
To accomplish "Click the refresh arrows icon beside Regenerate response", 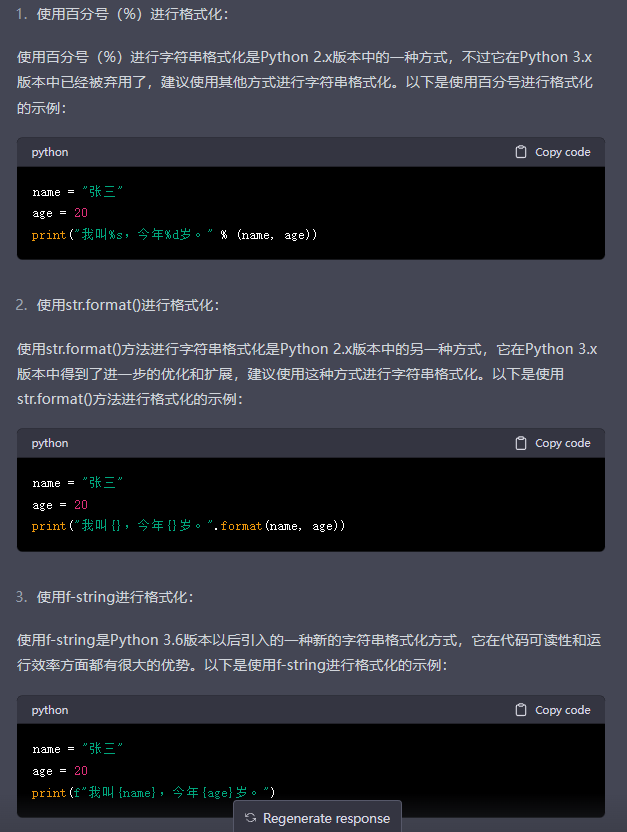I will [251, 818].
